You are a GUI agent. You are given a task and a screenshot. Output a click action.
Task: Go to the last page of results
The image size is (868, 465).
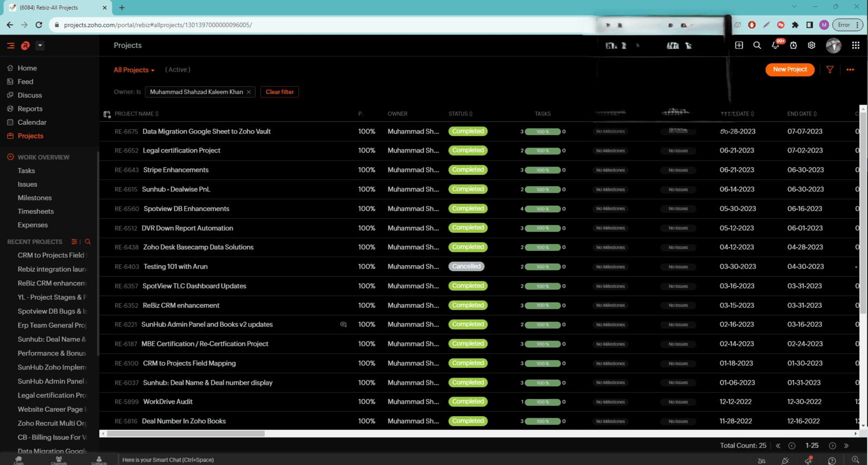[x=846, y=445]
